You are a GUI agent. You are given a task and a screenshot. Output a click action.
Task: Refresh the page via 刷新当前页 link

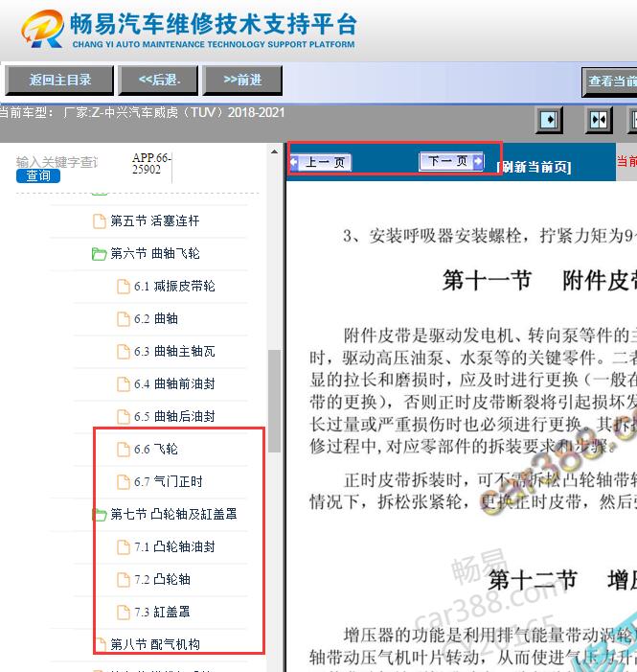(535, 167)
